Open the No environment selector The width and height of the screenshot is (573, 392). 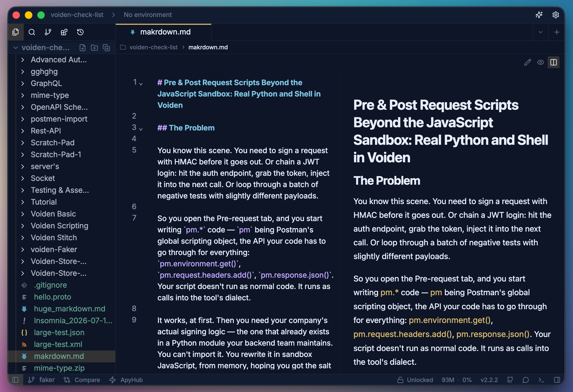coord(148,15)
